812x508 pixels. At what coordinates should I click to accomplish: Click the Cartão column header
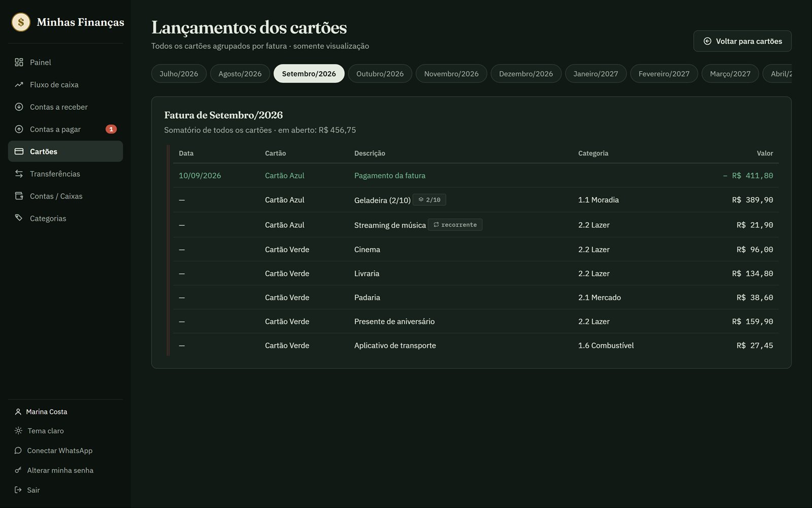tap(275, 153)
